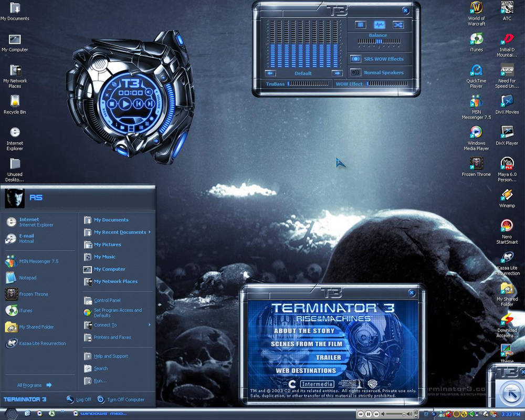Open Recycle Bin on desktop
This screenshot has width=525, height=420.
15,104
